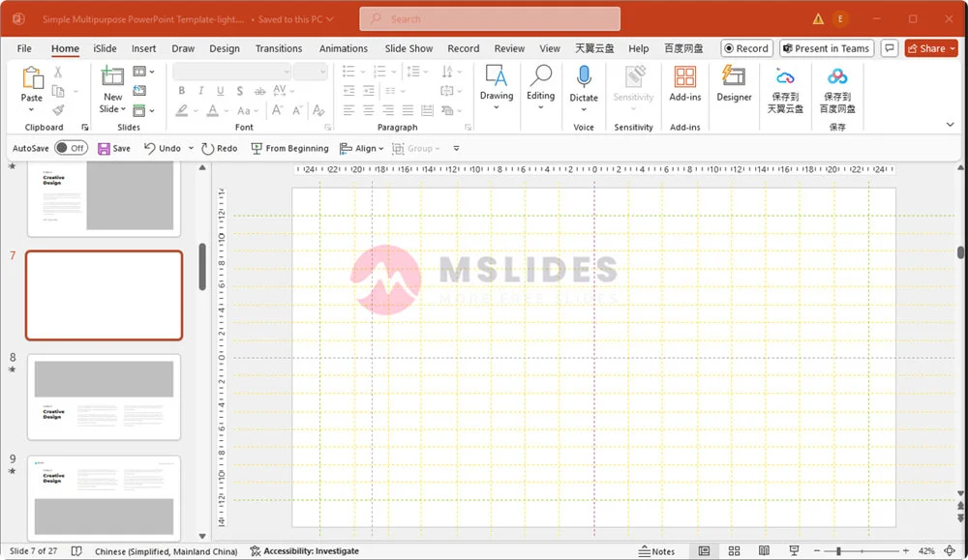Insert SmartArt with Convert to SmartArt icon
Viewport: 968px width, 560px height.
tap(447, 110)
